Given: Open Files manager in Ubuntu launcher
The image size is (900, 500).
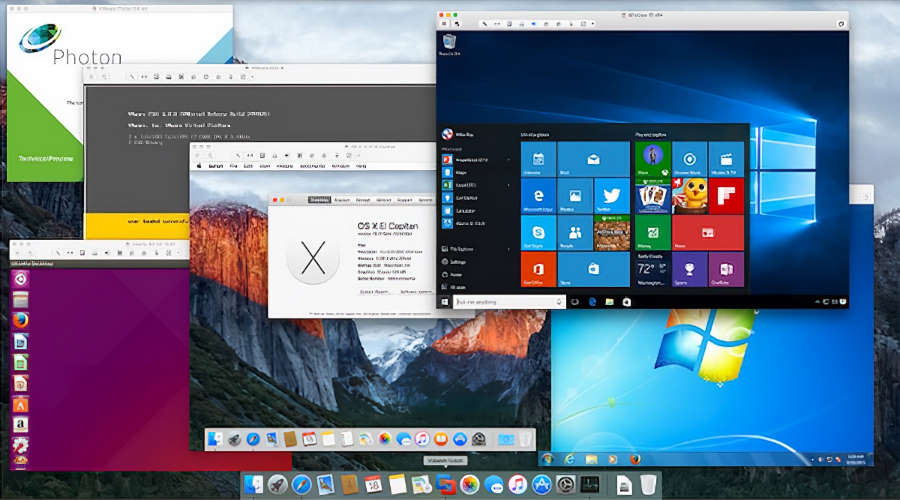Looking at the screenshot, I should (x=20, y=300).
